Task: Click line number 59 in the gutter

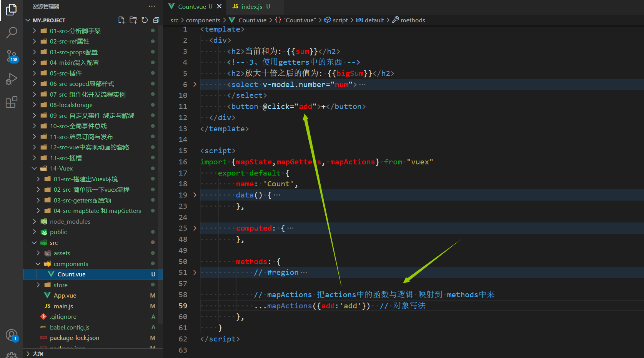Action: pyautogui.click(x=183, y=306)
